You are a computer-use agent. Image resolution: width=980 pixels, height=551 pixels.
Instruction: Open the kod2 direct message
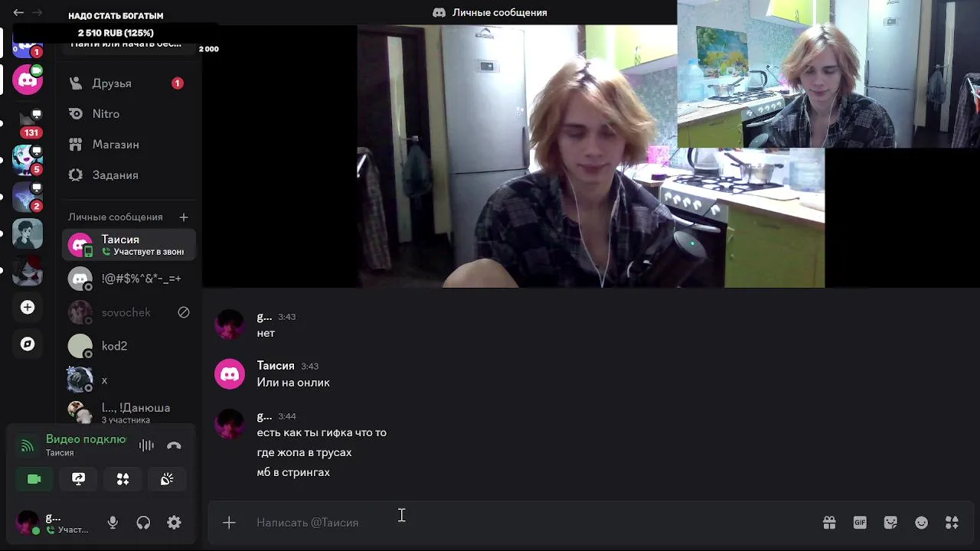point(128,346)
